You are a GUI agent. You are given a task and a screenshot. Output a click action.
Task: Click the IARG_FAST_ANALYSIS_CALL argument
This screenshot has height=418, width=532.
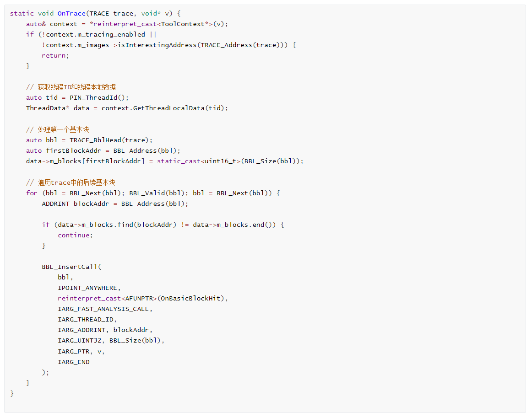pyautogui.click(x=103, y=309)
